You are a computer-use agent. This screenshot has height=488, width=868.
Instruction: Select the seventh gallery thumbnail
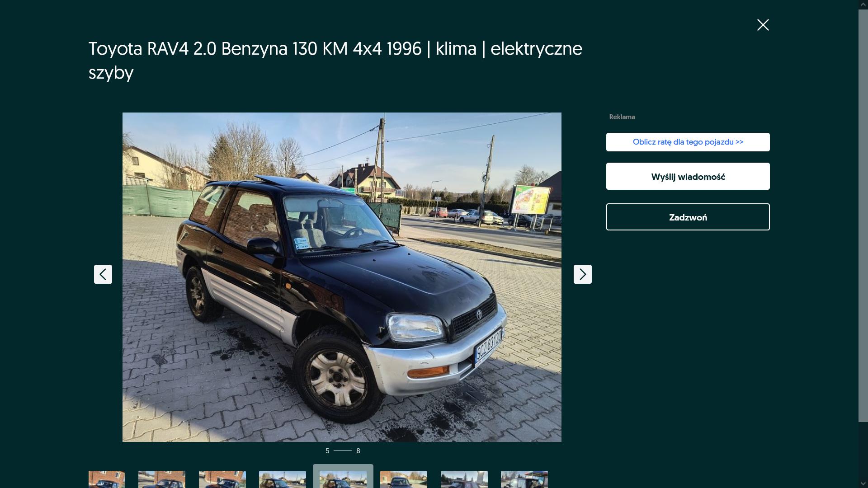[464, 479]
